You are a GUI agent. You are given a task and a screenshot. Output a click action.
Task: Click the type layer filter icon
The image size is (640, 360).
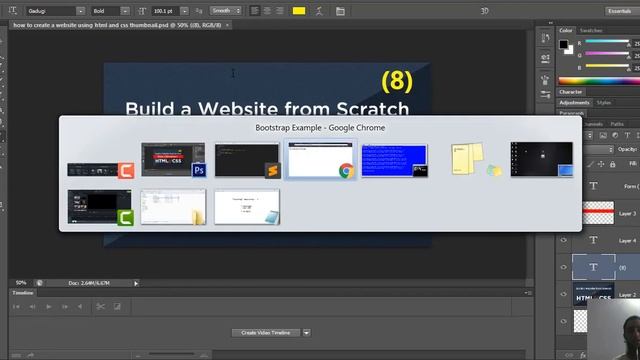tap(627, 136)
